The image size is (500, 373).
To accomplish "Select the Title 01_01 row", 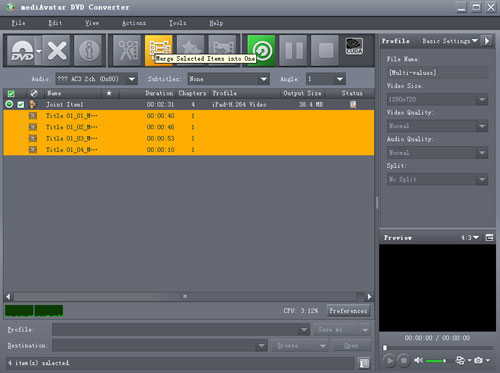I will point(189,116).
